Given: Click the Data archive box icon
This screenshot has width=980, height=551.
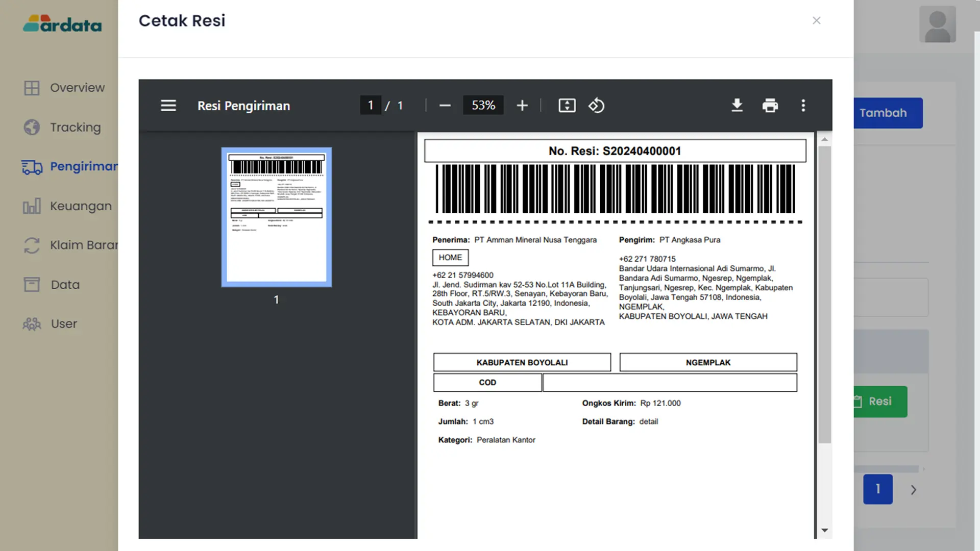Looking at the screenshot, I should (32, 285).
